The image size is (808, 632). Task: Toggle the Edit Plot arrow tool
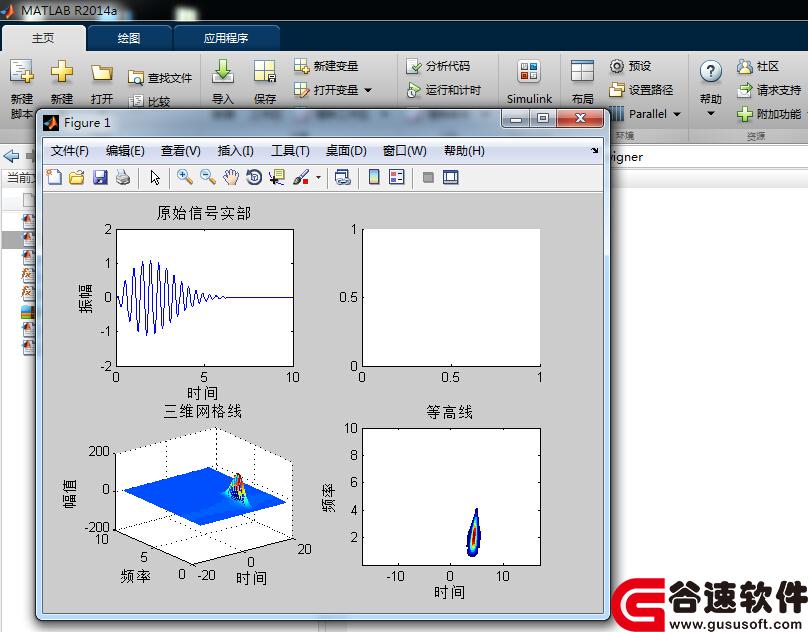point(155,177)
